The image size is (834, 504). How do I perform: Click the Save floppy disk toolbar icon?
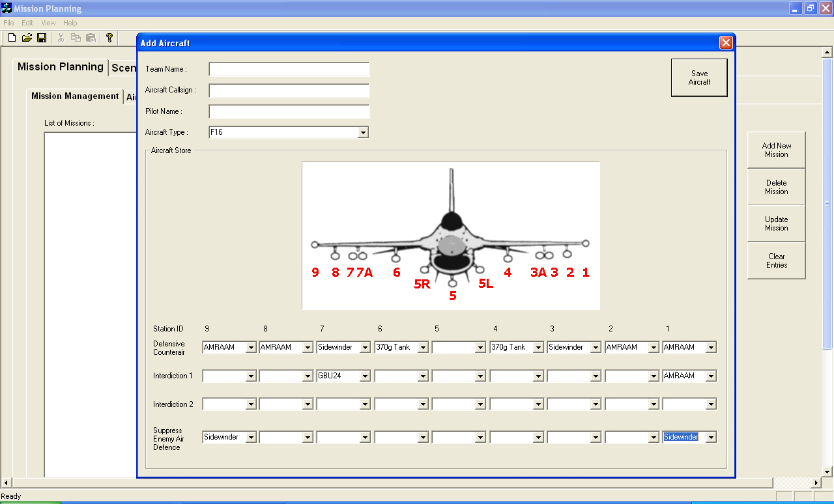42,38
